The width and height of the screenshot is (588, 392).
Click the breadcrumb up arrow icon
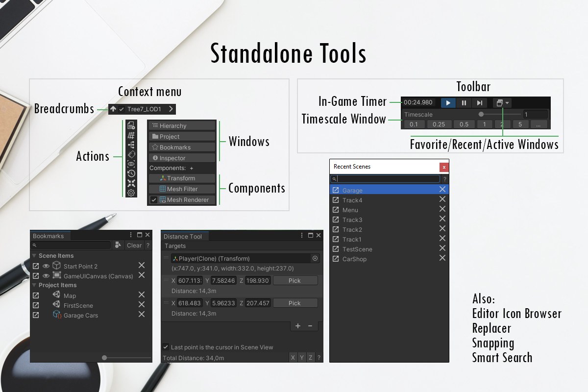coord(114,109)
